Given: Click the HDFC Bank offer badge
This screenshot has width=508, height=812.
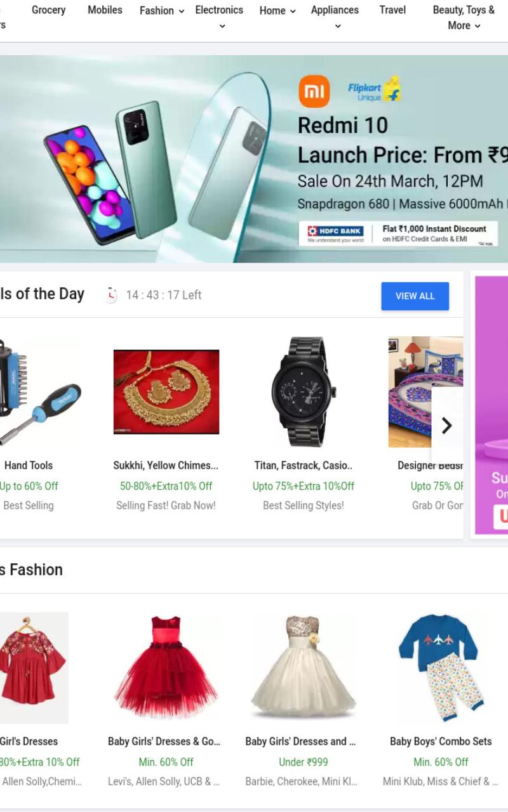Looking at the screenshot, I should pyautogui.click(x=398, y=234).
